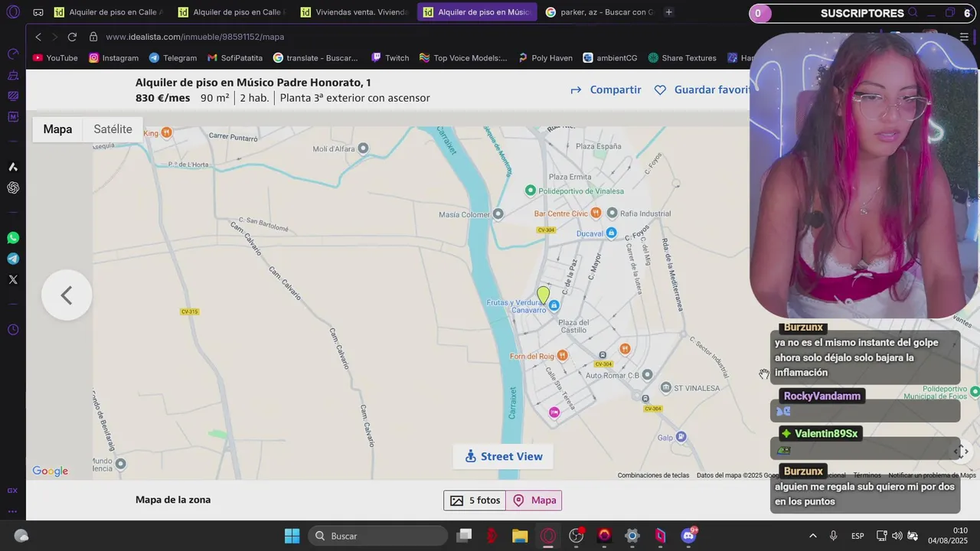Screen dimensions: 980x551
Task: Open X (Twitter) in the sidebar
Action: pos(13,279)
